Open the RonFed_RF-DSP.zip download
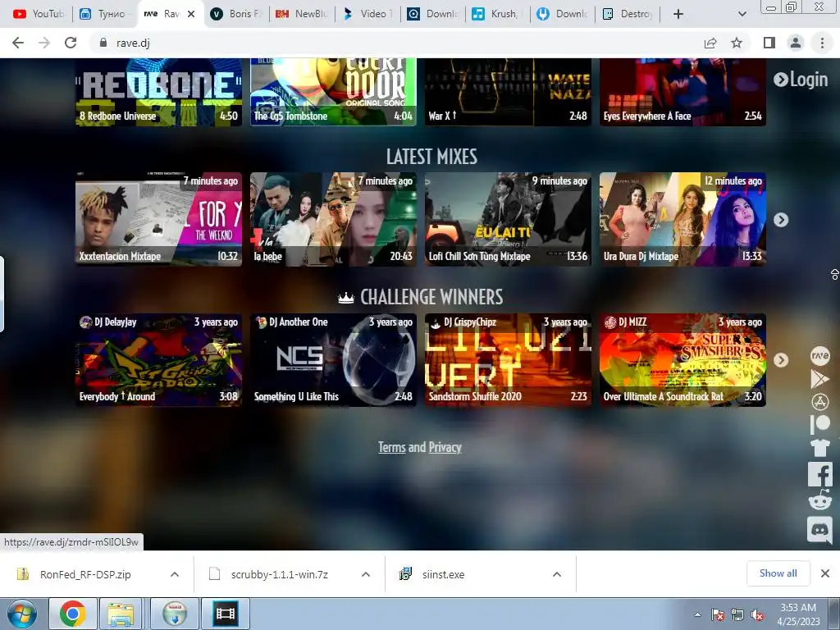This screenshot has width=840, height=630. pyautogui.click(x=85, y=574)
